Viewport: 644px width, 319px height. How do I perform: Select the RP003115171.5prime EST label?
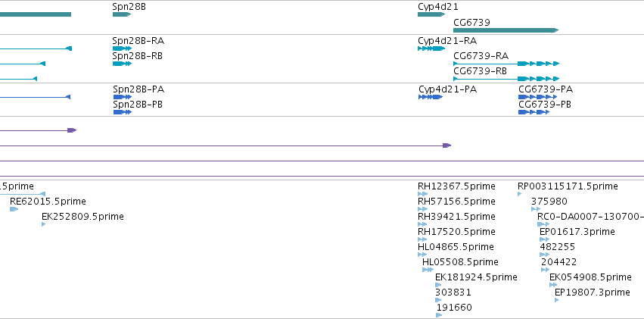tap(568, 186)
